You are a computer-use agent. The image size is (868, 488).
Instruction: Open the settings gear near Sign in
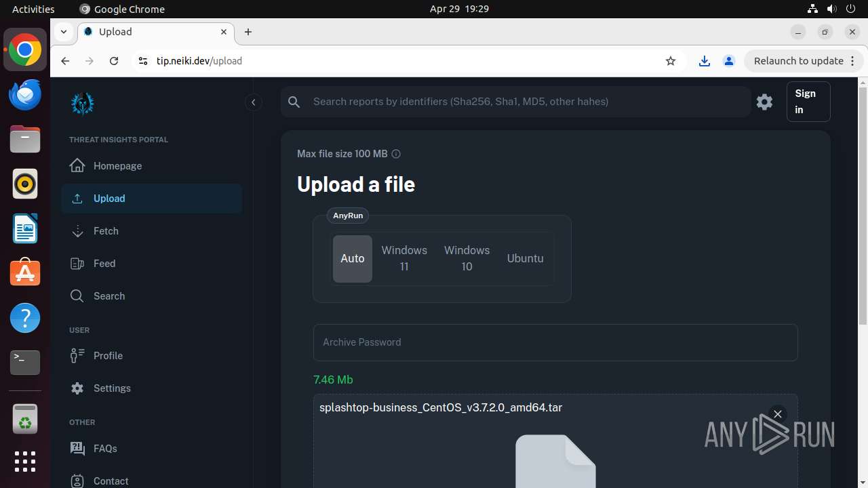[764, 102]
